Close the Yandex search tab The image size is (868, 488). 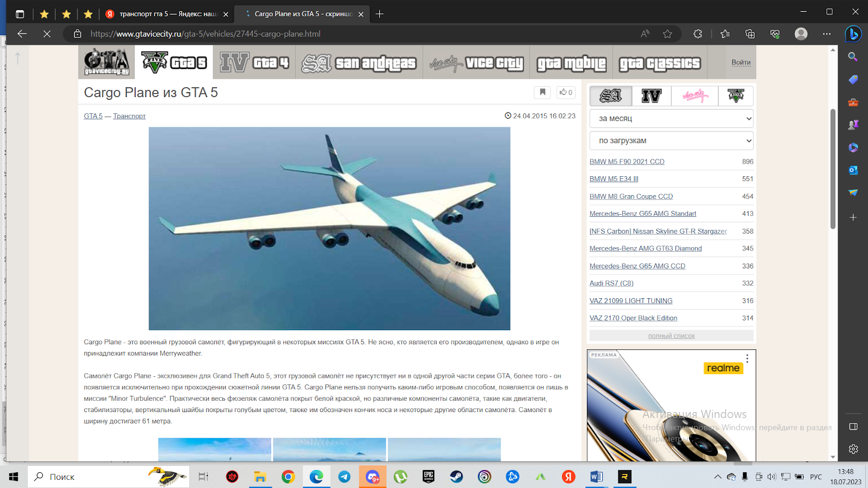(x=226, y=14)
